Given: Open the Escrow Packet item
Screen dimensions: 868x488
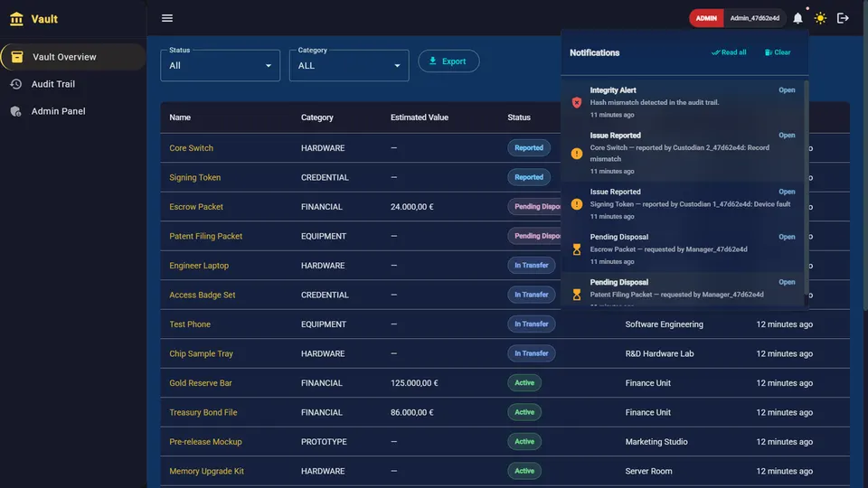Looking at the screenshot, I should [196, 207].
